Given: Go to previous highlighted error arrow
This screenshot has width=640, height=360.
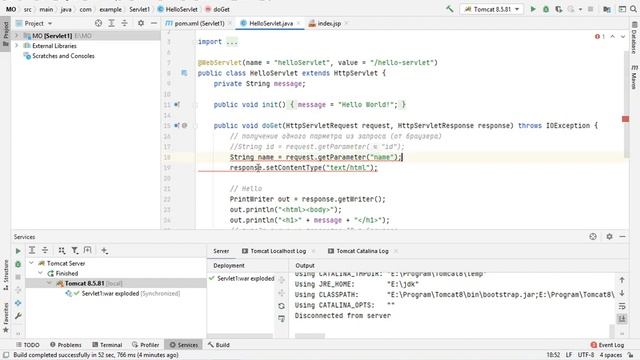Looking at the screenshot, I should pos(613,36).
